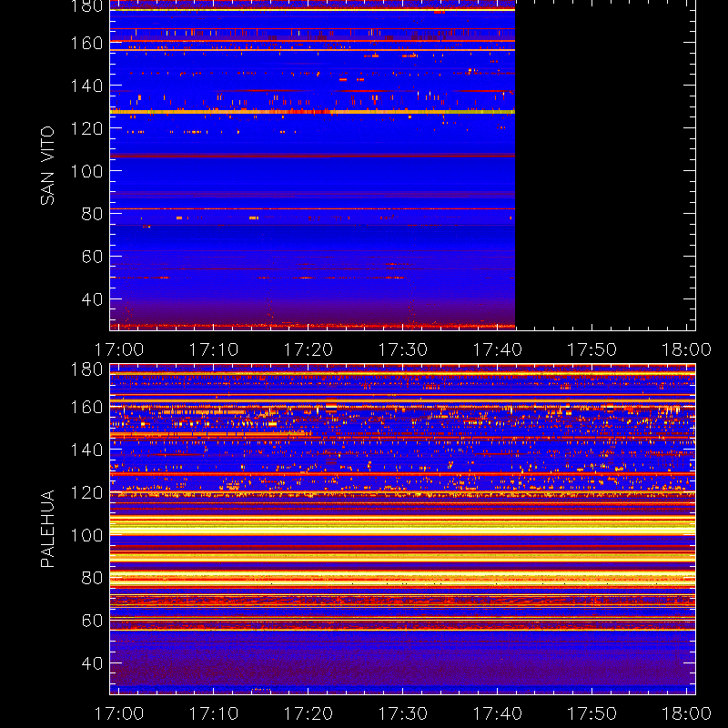
Task: Click the 18:00 time label under SAN VITO plot
Action: click(686, 349)
